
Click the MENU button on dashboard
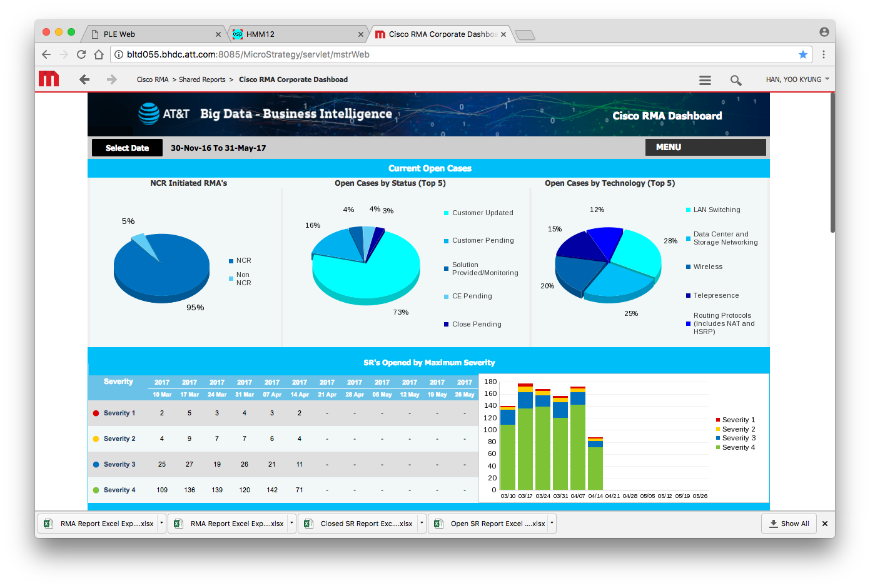coord(705,147)
